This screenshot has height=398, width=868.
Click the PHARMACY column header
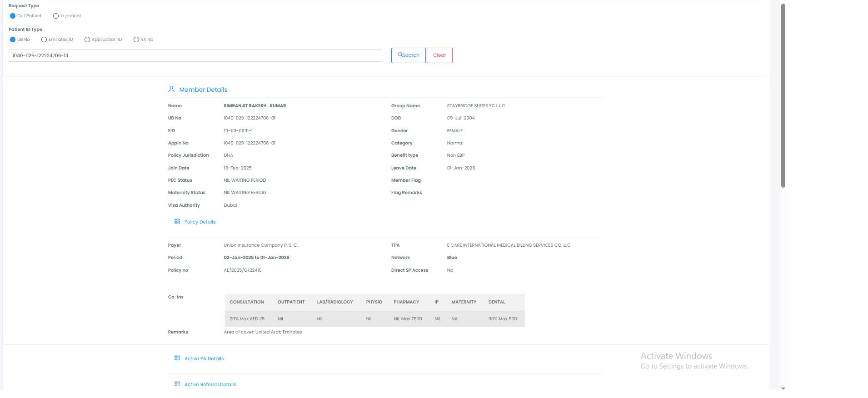[x=406, y=302]
